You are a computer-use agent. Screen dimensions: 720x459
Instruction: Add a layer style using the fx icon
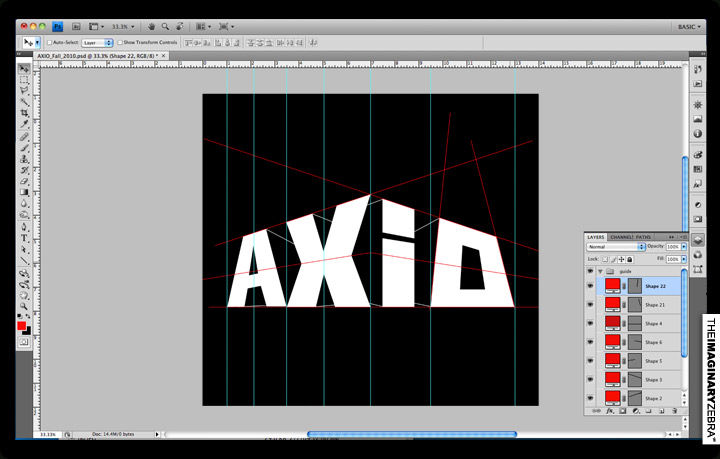point(609,410)
